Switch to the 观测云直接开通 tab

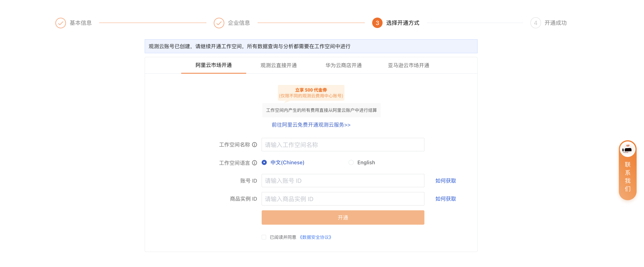coord(279,65)
